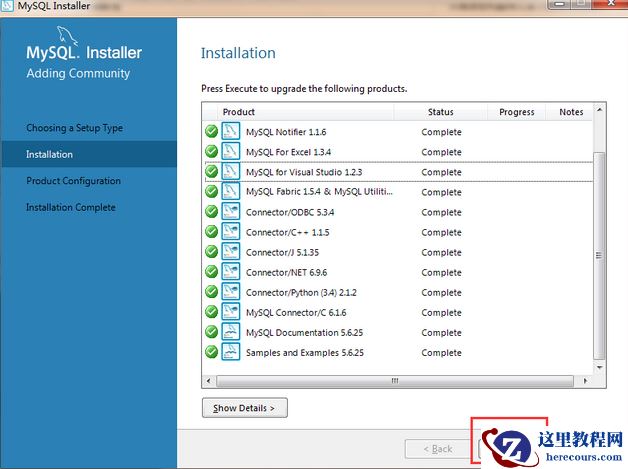
Task: Click the MySQL Fabric 1.5.4 product icon
Action: (x=231, y=191)
